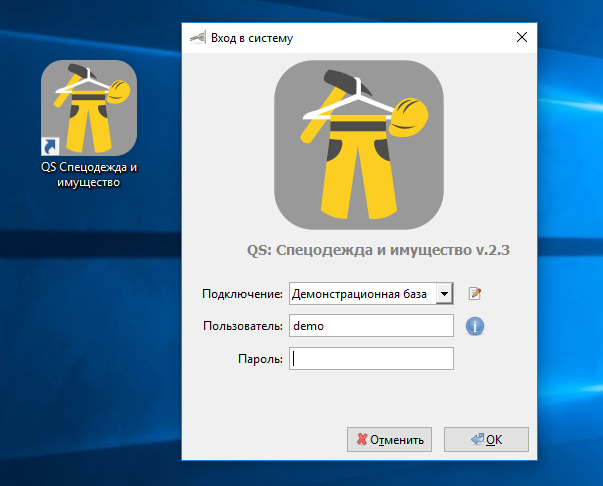
Task: Click the desktop shortcut's name label
Action: point(89,175)
